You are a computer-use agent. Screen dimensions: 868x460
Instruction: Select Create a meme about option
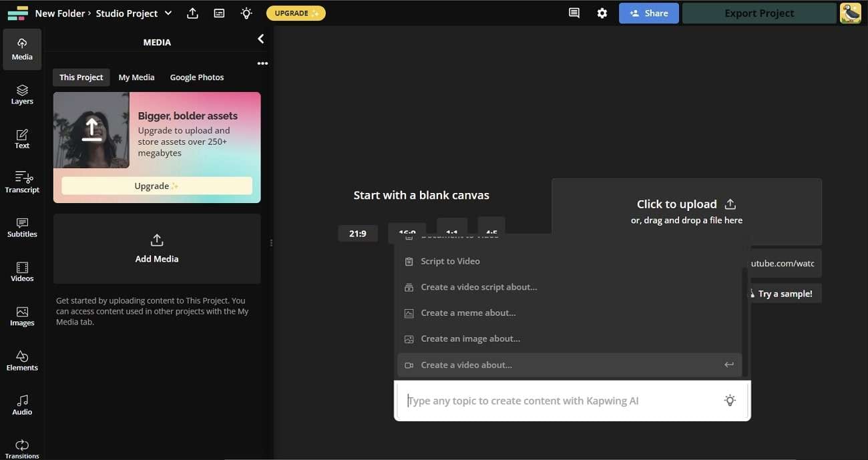coord(569,312)
